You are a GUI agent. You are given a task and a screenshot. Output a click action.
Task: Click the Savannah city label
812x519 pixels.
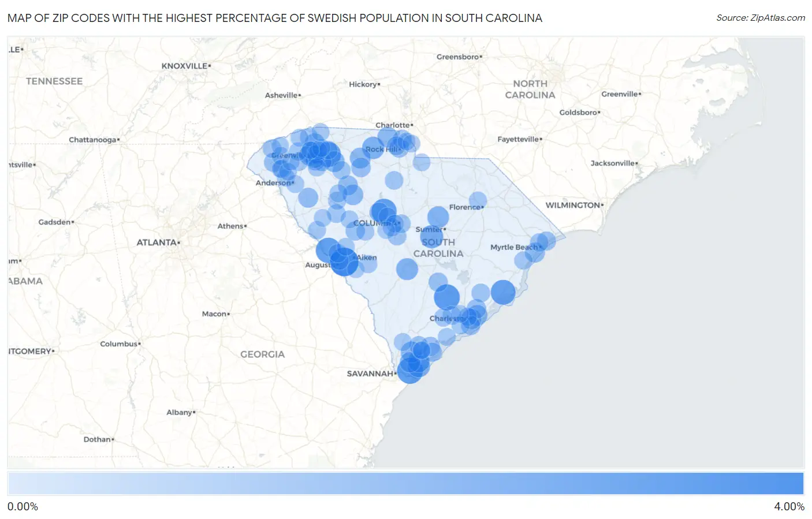tap(371, 374)
